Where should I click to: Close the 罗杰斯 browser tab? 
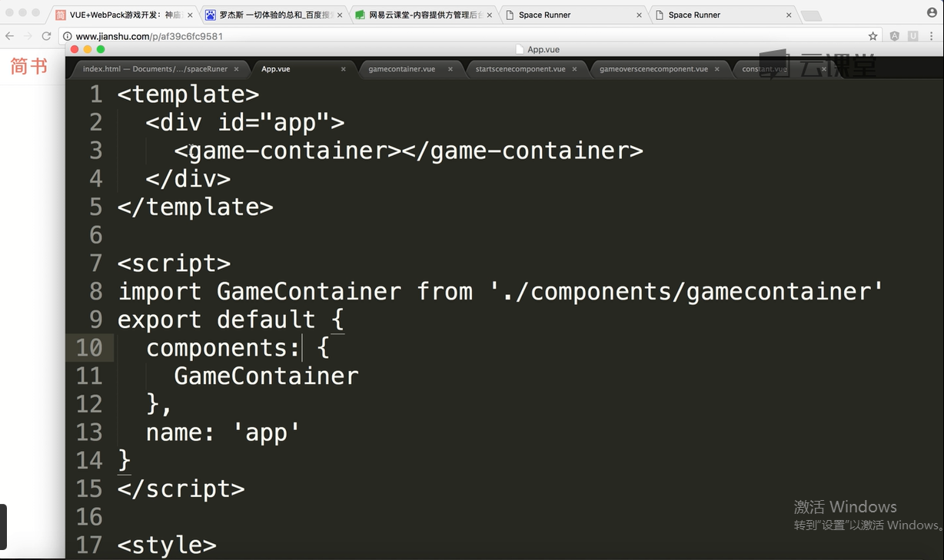pos(340,15)
